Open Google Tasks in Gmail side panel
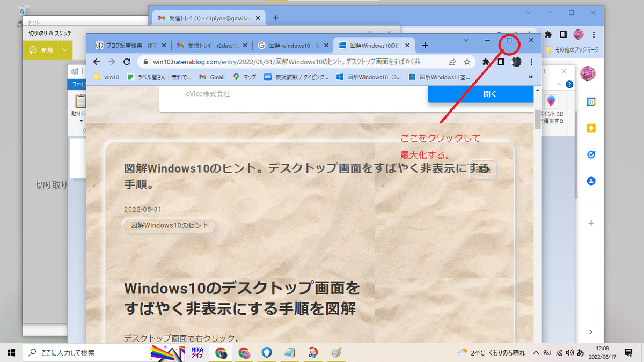This screenshot has height=362, width=644. click(591, 154)
